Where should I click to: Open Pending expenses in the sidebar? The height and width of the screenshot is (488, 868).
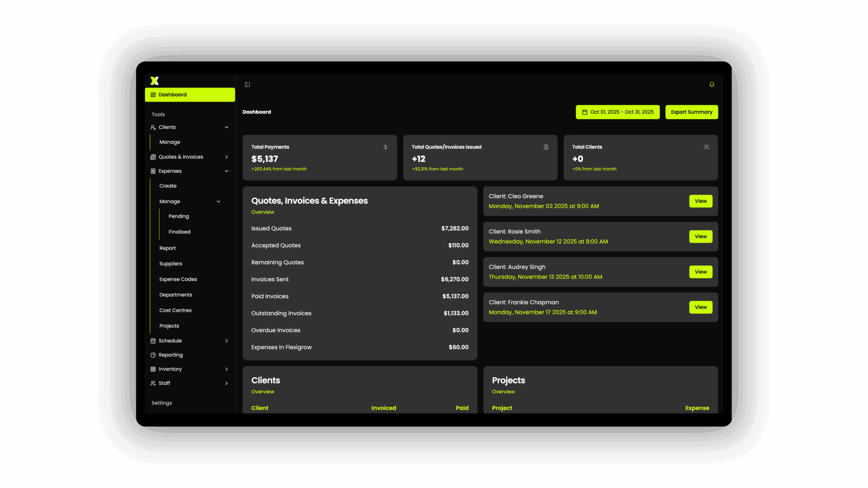(179, 216)
